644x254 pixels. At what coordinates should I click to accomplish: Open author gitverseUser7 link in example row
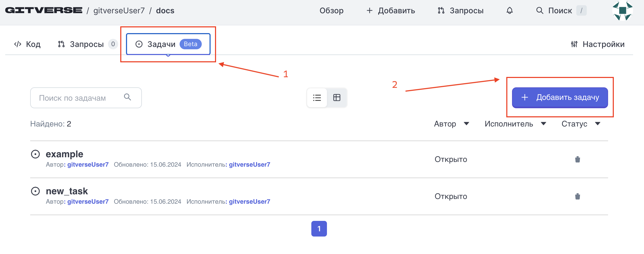point(88,165)
